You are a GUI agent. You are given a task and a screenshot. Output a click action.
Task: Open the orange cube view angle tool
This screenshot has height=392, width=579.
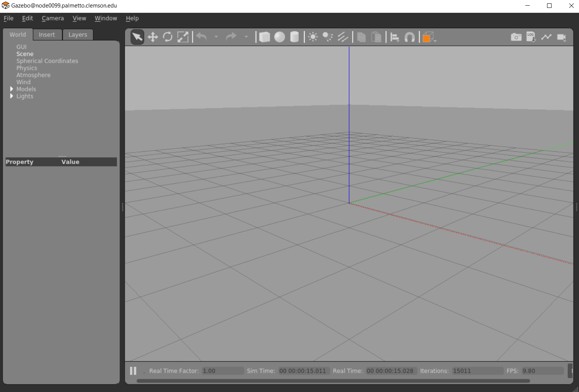[428, 37]
